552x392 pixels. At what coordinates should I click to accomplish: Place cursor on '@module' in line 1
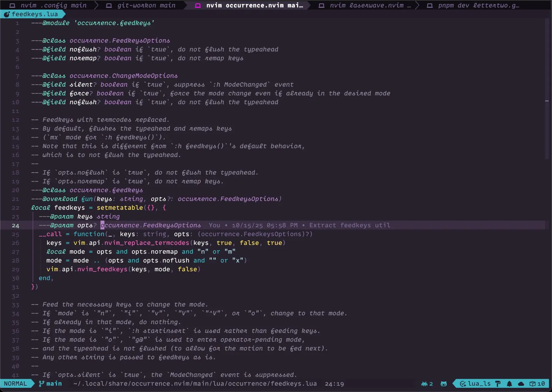tap(56, 23)
